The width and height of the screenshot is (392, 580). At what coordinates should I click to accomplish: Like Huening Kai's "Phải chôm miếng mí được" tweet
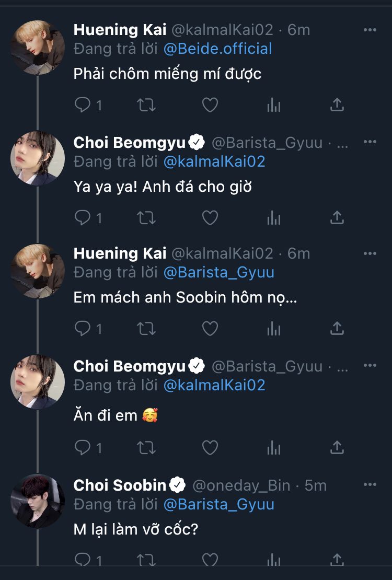(x=210, y=106)
